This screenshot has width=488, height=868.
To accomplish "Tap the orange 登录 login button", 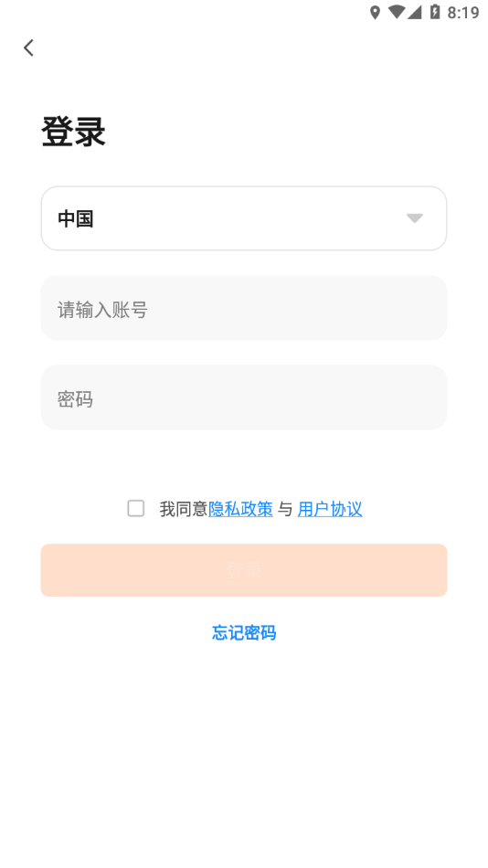I will pos(244,570).
